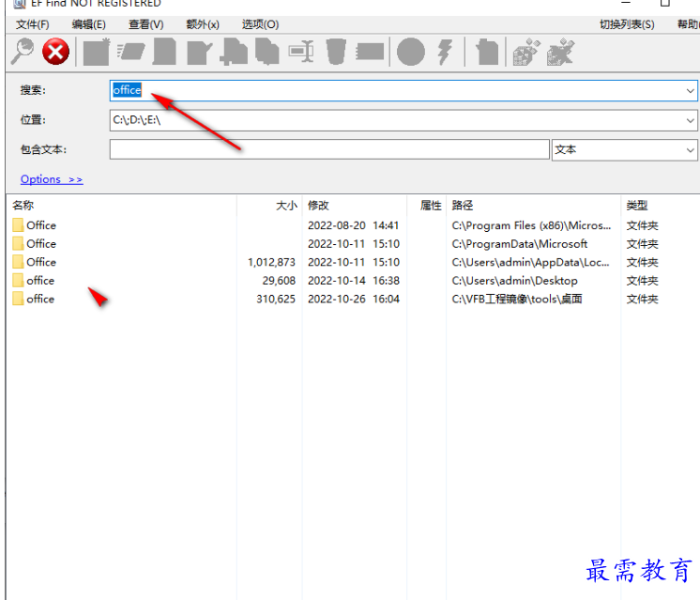The image size is (700, 600).
Task: Click folder icon of the 29,608 row
Action: point(19,280)
